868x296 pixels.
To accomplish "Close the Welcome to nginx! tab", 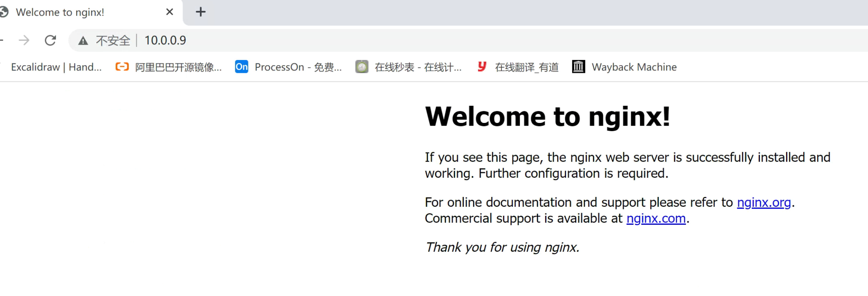I will pos(170,12).
